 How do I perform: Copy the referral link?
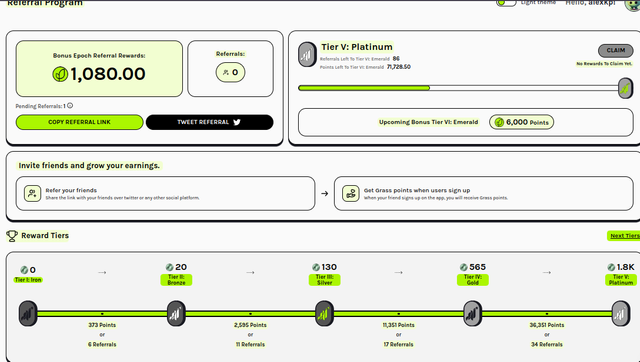[80, 122]
